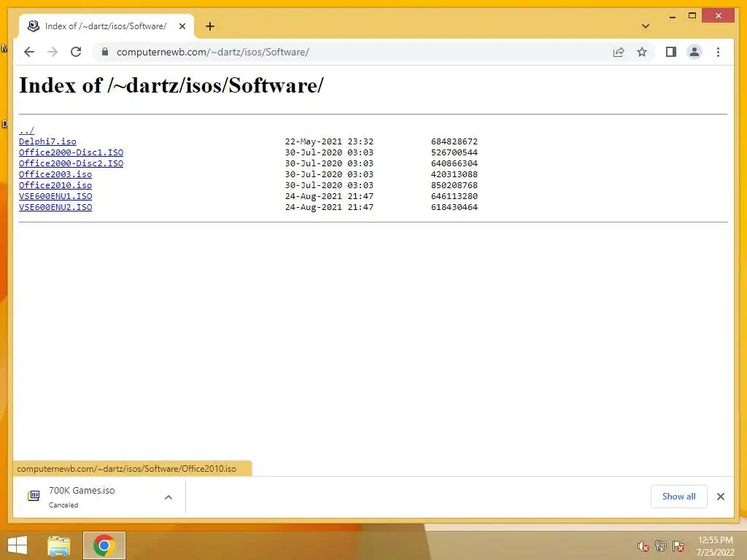Click the VSE600ENU2.ISO size 618430464

[454, 207]
